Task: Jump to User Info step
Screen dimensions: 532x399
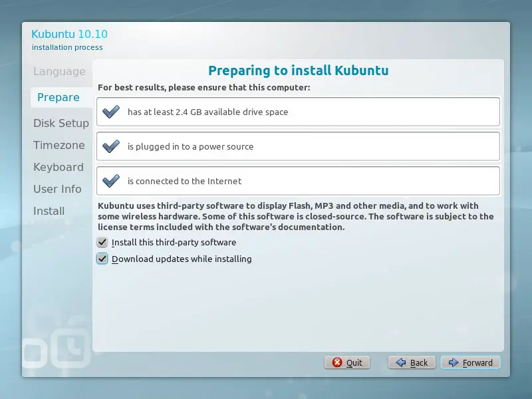Action: click(x=57, y=189)
